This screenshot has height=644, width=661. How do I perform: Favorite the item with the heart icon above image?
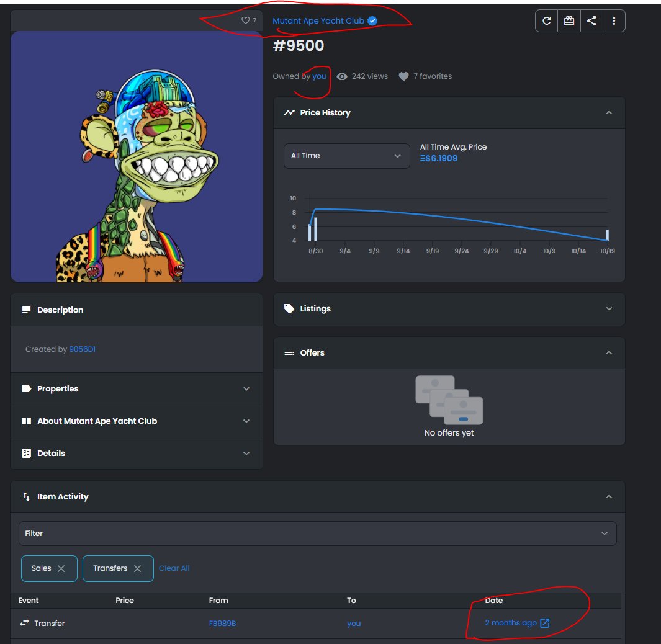(245, 20)
